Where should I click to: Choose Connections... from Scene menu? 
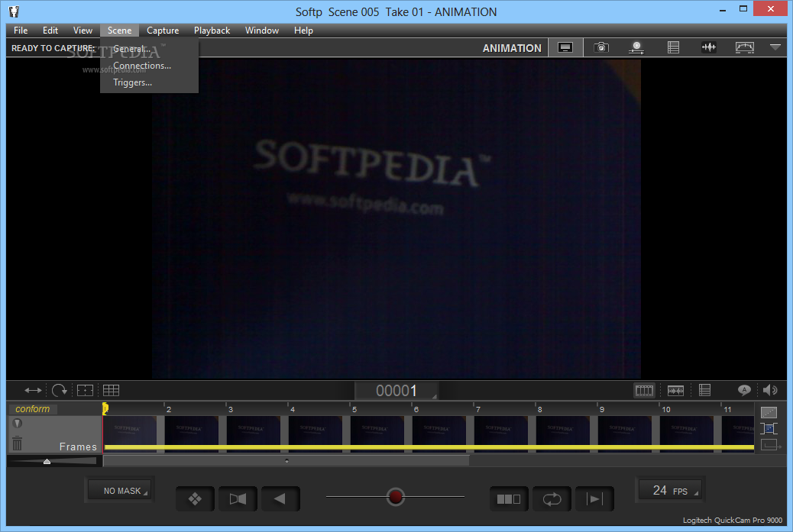(x=149, y=66)
